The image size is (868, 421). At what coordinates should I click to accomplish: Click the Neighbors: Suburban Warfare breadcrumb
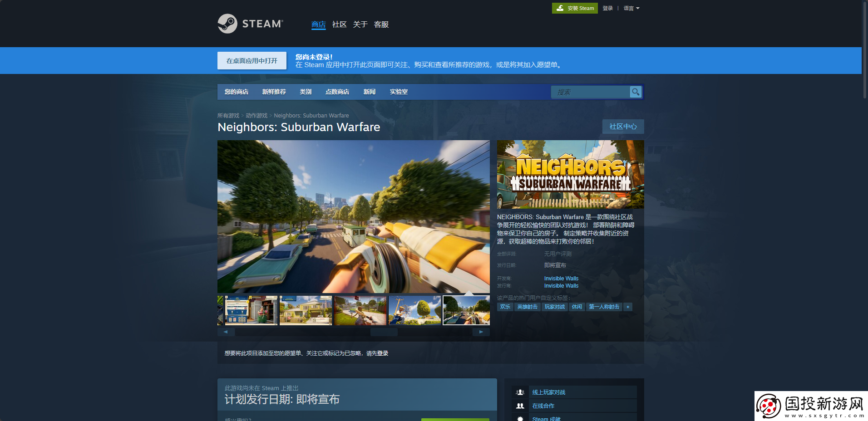[x=311, y=116]
